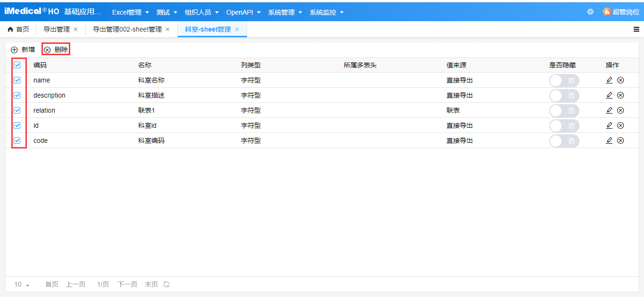Select the edit pencil icon for the relation row
The width and height of the screenshot is (644, 297).
tap(609, 110)
